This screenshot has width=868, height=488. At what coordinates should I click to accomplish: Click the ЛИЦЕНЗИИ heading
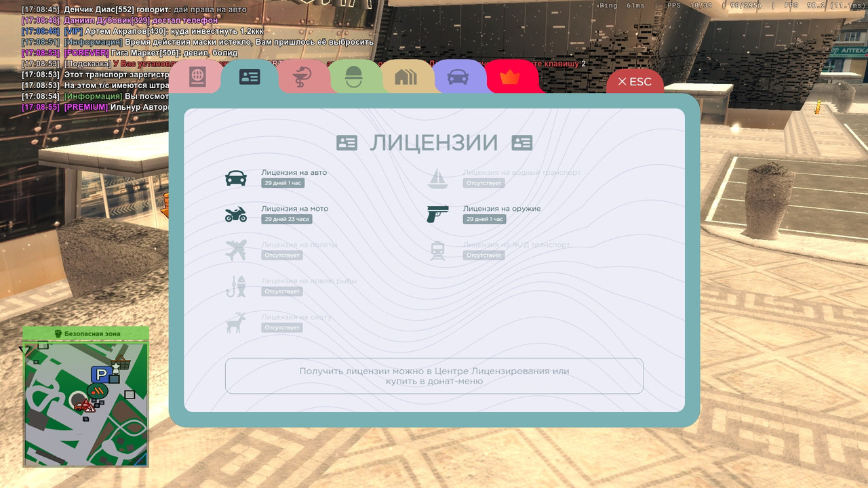(434, 143)
